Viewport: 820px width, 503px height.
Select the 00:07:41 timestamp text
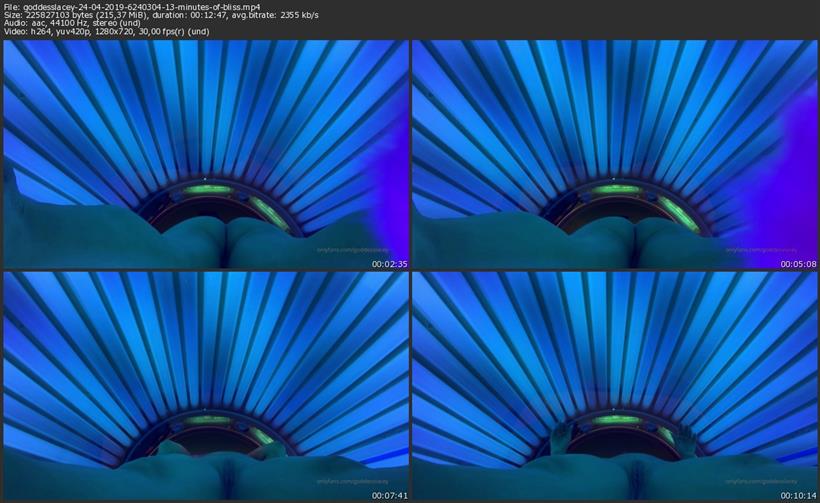[x=388, y=494]
